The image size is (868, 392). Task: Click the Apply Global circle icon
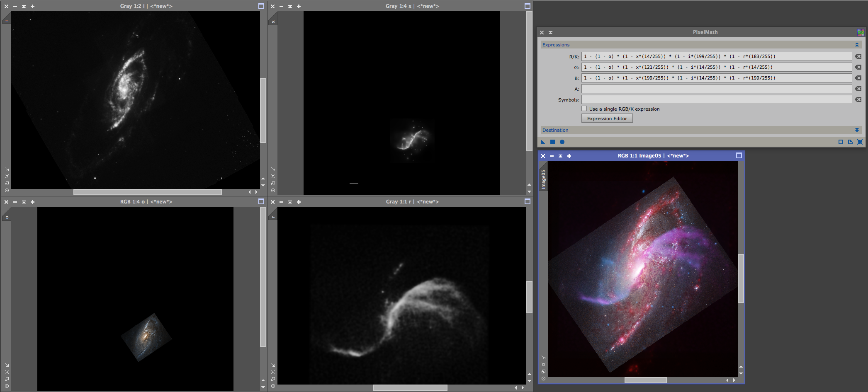(x=562, y=142)
